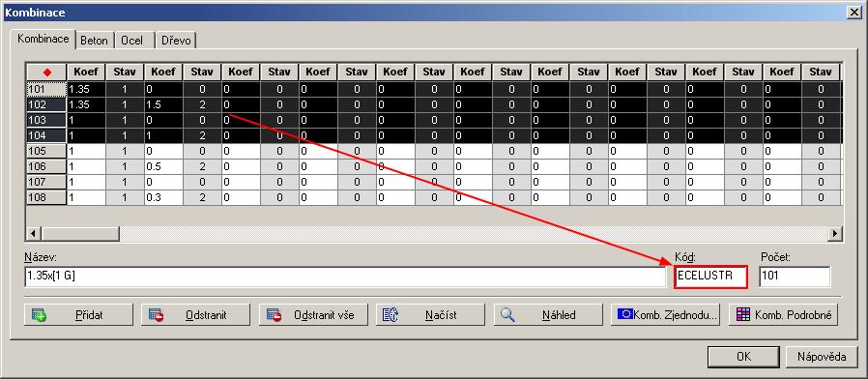Click the 1.5 cell in row 102
This screenshot has width=868, height=379.
pos(164,104)
